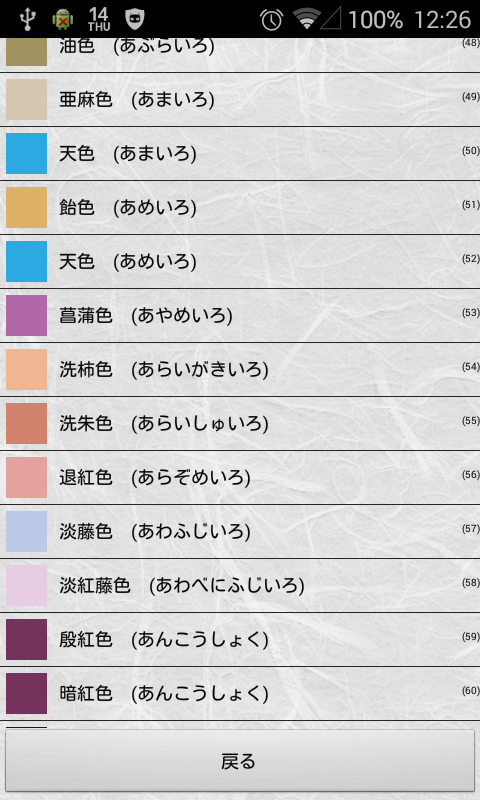Screen dimensions: 480x800
Task: Tap the 戻る back button
Action: (240, 761)
